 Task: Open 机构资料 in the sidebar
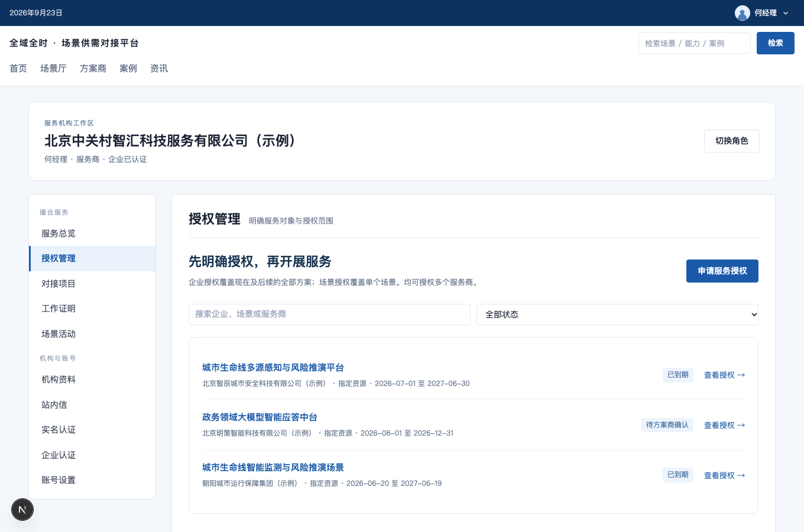coord(92,379)
